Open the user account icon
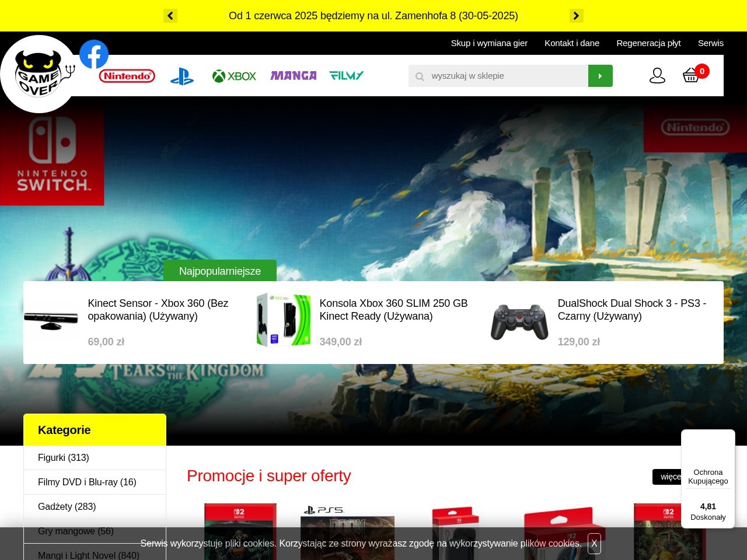747x560 pixels. point(658,75)
